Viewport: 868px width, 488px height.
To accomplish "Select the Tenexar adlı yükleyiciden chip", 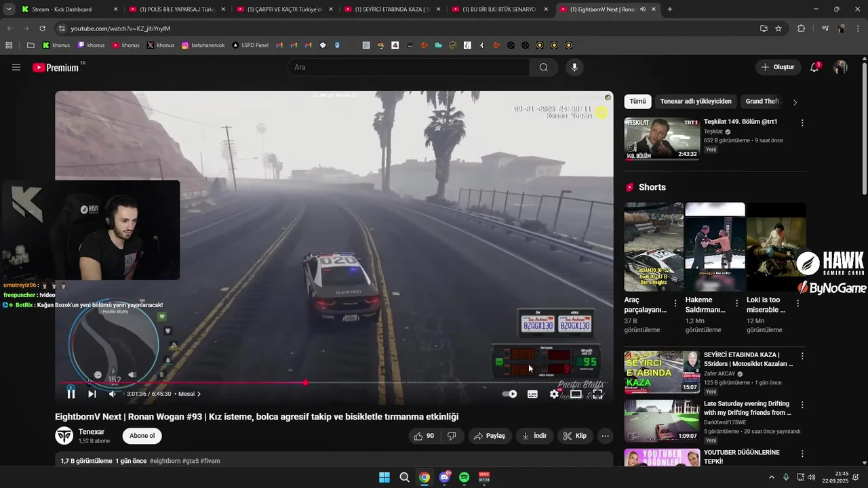I will pyautogui.click(x=696, y=102).
